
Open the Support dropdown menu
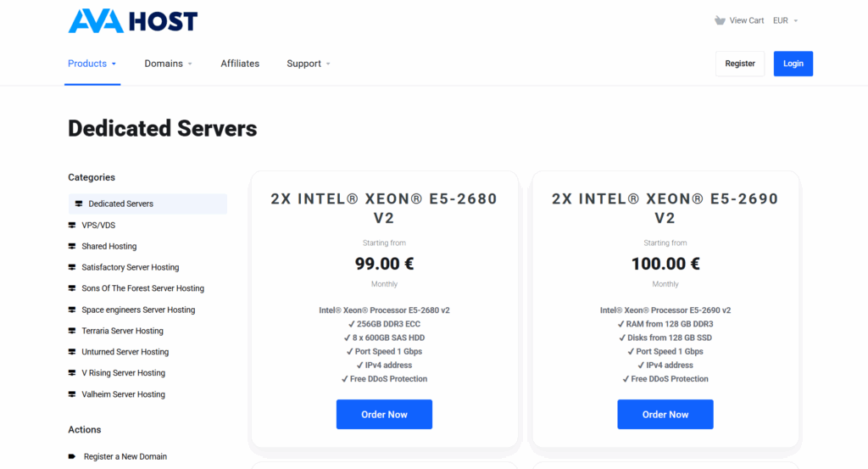(x=309, y=64)
